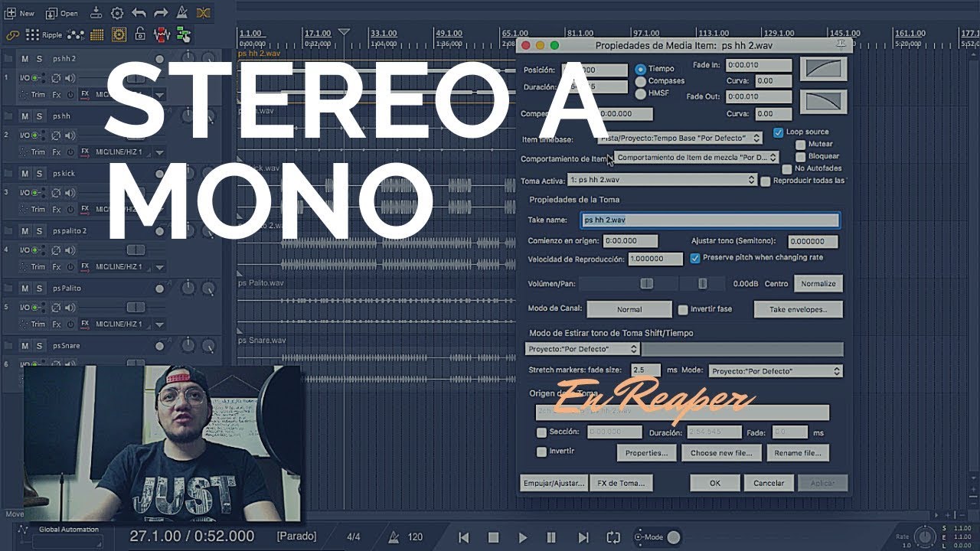Click the Choose new file button

721,452
